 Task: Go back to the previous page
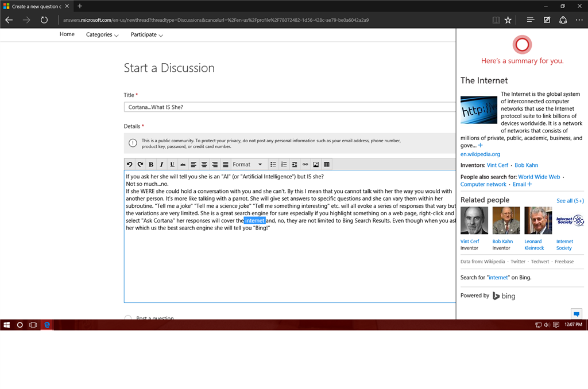[9, 20]
